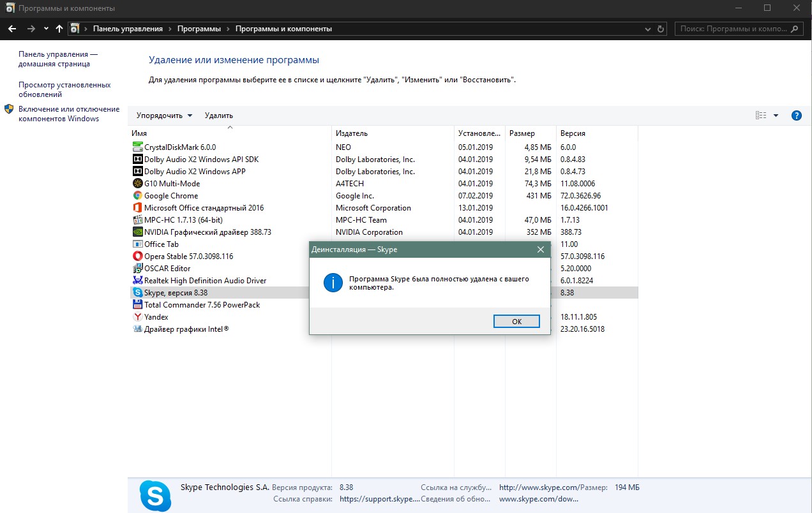Open the Упорядочить dropdown menu
Viewport: 812px width, 513px height.
tap(164, 115)
